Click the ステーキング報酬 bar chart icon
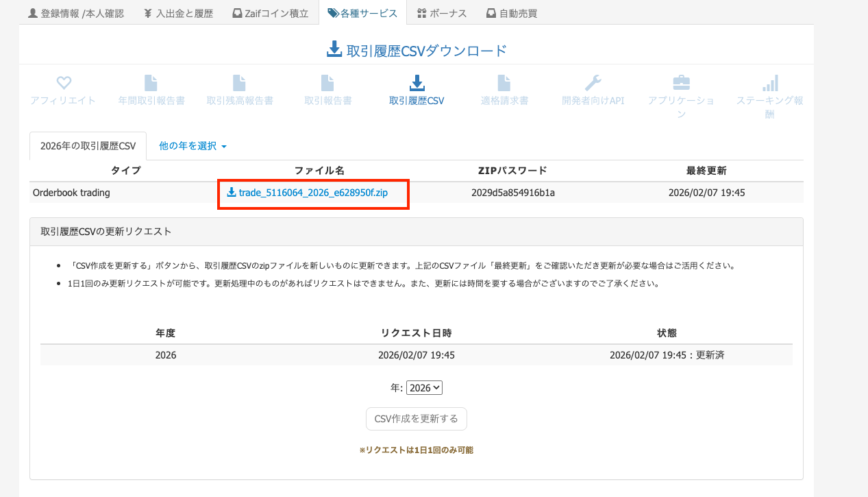 click(x=770, y=84)
